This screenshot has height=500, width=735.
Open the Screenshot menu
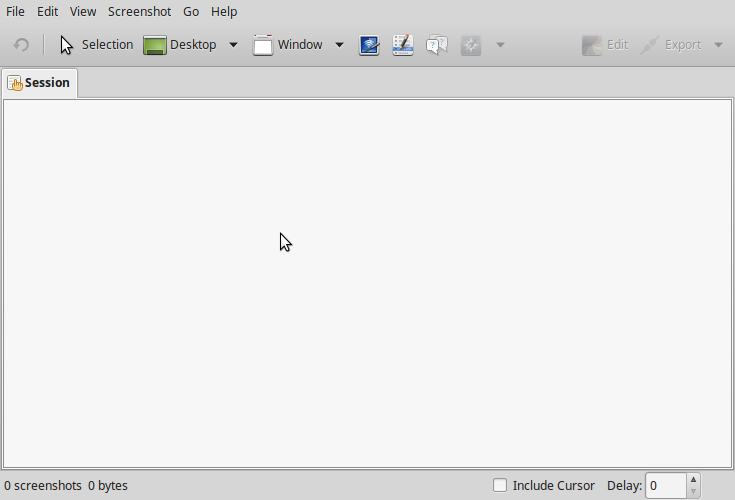click(x=139, y=12)
